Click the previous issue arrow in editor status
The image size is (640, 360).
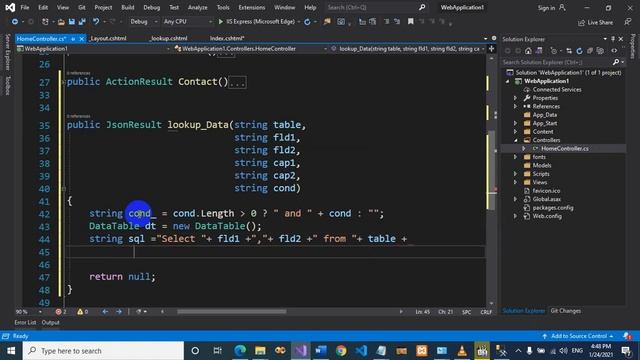105,312
